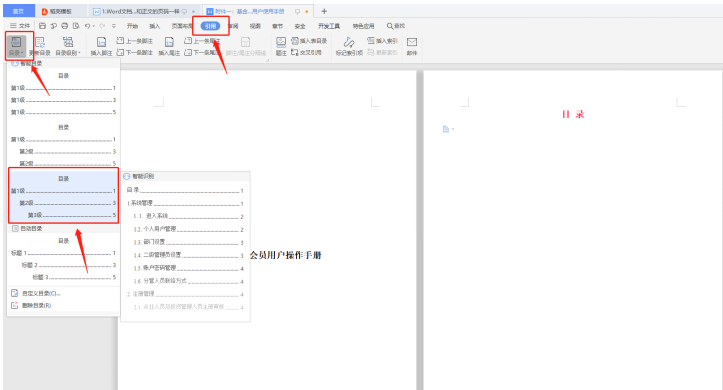Choose the 自动目录 标题1-3 template
This screenshot has height=390, width=723.
click(63, 259)
